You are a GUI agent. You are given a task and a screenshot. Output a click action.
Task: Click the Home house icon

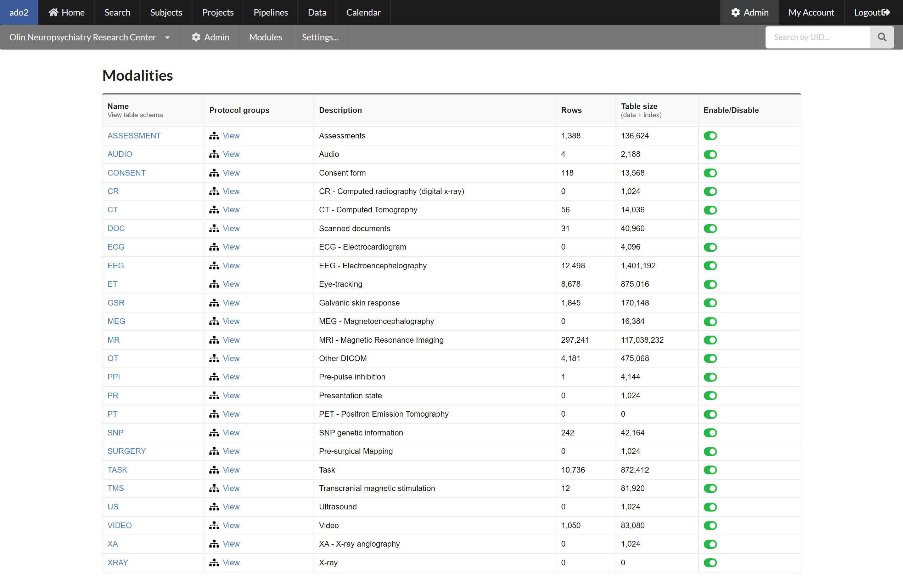pyautogui.click(x=54, y=12)
